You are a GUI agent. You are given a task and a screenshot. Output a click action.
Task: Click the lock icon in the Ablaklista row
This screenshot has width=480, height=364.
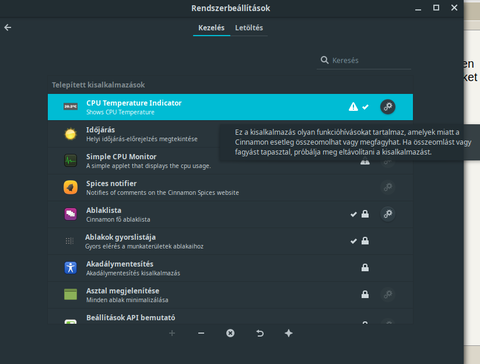(x=365, y=214)
